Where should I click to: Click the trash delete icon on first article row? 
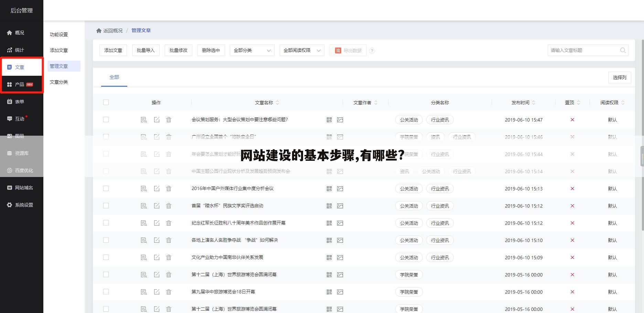click(169, 119)
